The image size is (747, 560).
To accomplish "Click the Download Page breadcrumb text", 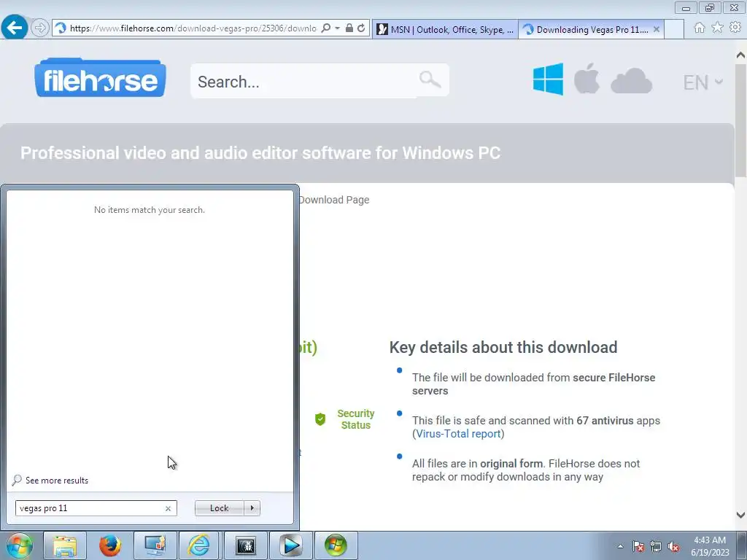I will (x=334, y=200).
